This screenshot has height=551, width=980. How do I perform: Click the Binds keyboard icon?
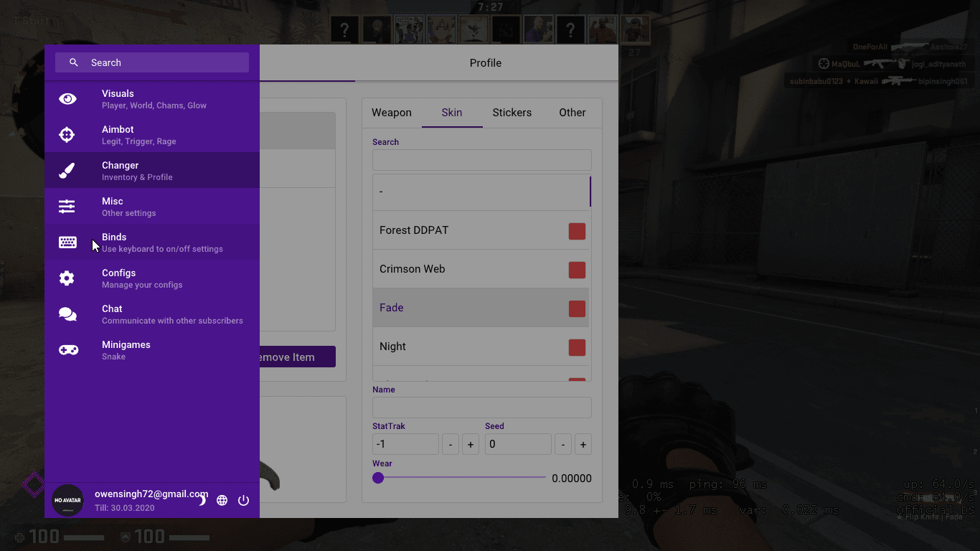pos(67,242)
